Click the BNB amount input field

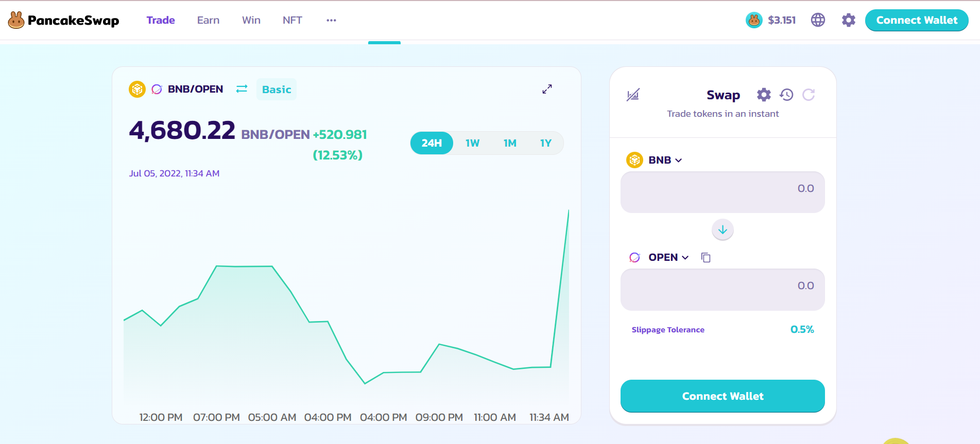[723, 192]
